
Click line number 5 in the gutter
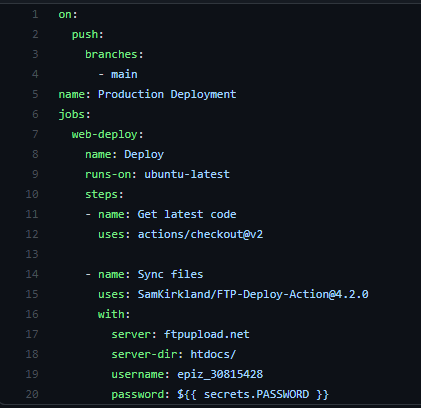click(x=35, y=94)
